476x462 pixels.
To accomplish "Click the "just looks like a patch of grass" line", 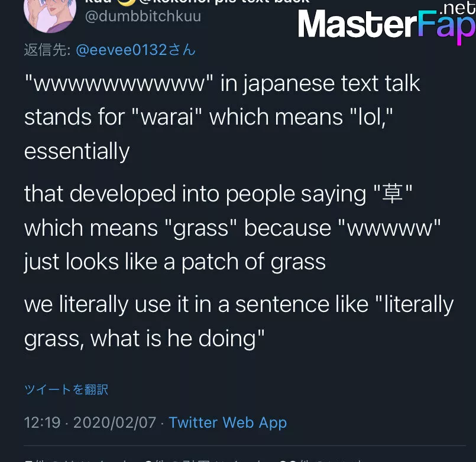I will click(x=175, y=262).
